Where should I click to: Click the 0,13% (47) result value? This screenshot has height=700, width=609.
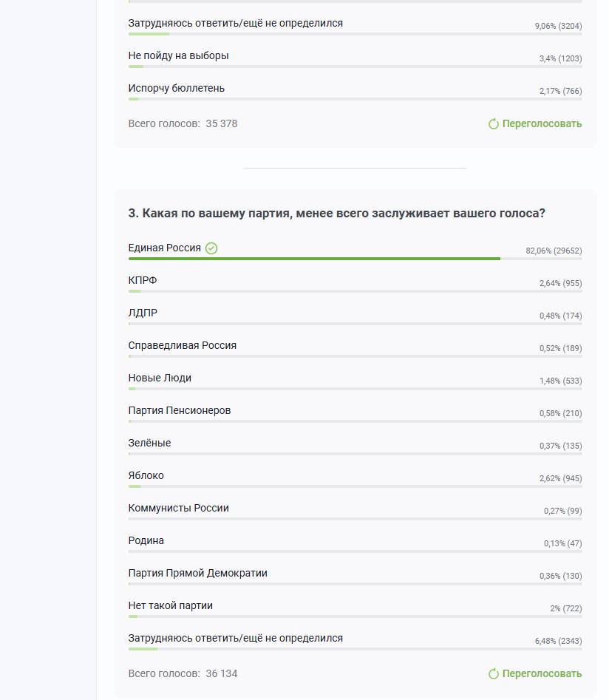click(562, 544)
